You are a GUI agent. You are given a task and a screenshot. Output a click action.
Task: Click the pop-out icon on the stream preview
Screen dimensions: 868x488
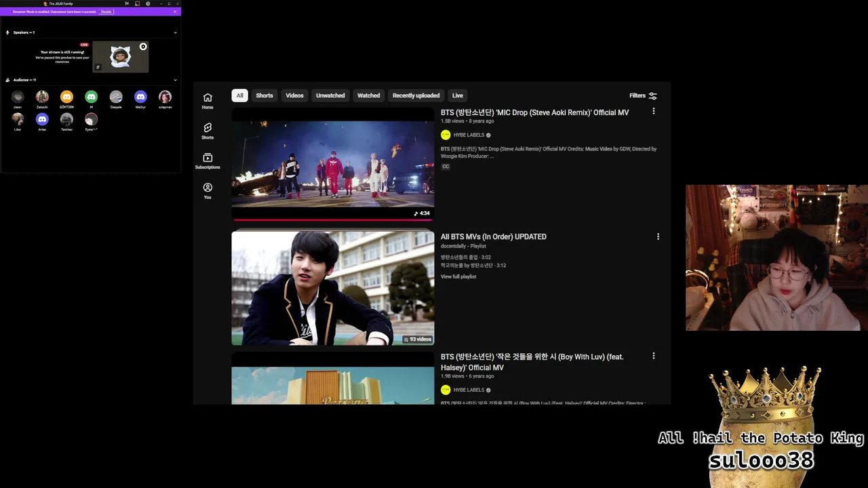[143, 47]
